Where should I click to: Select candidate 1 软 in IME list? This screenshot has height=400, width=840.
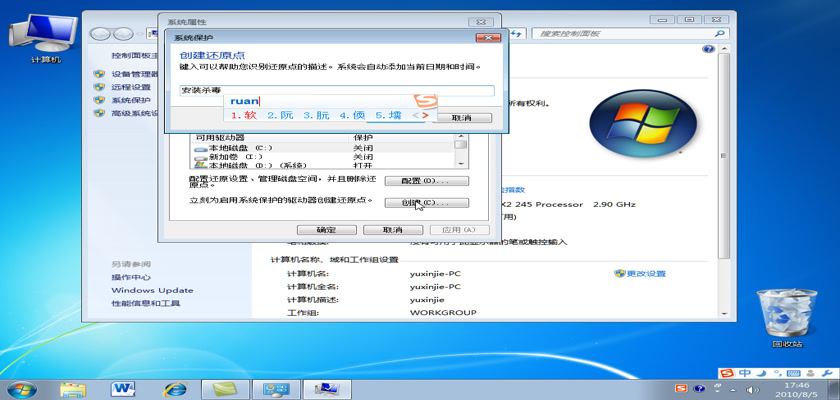pos(245,116)
